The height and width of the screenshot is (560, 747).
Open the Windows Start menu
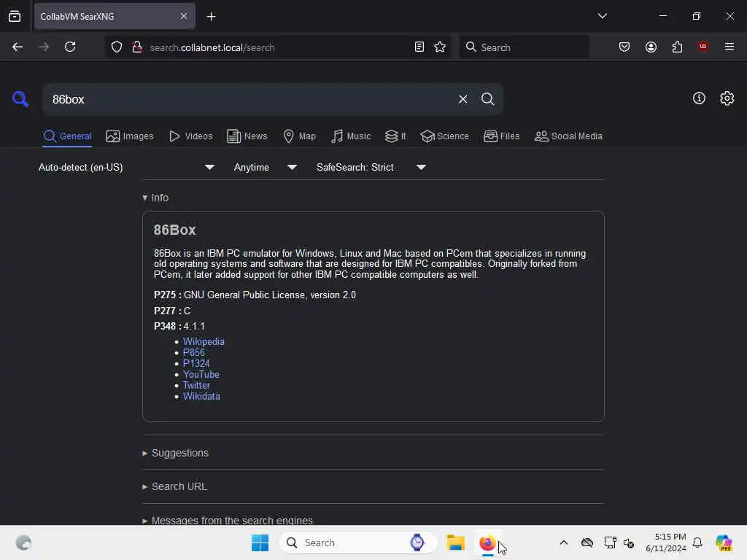point(260,542)
